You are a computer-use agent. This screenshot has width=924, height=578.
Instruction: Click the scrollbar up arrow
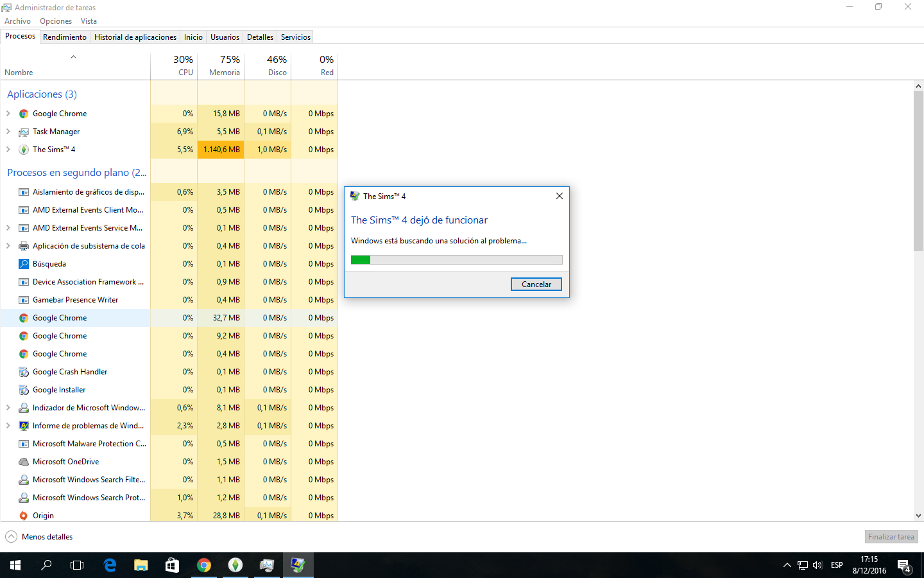[918, 86]
